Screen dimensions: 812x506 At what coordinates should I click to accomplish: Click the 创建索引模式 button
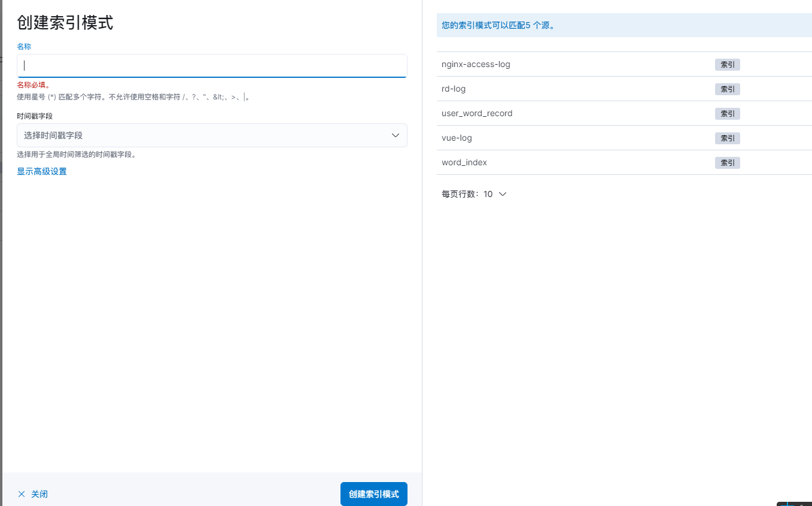click(x=374, y=494)
